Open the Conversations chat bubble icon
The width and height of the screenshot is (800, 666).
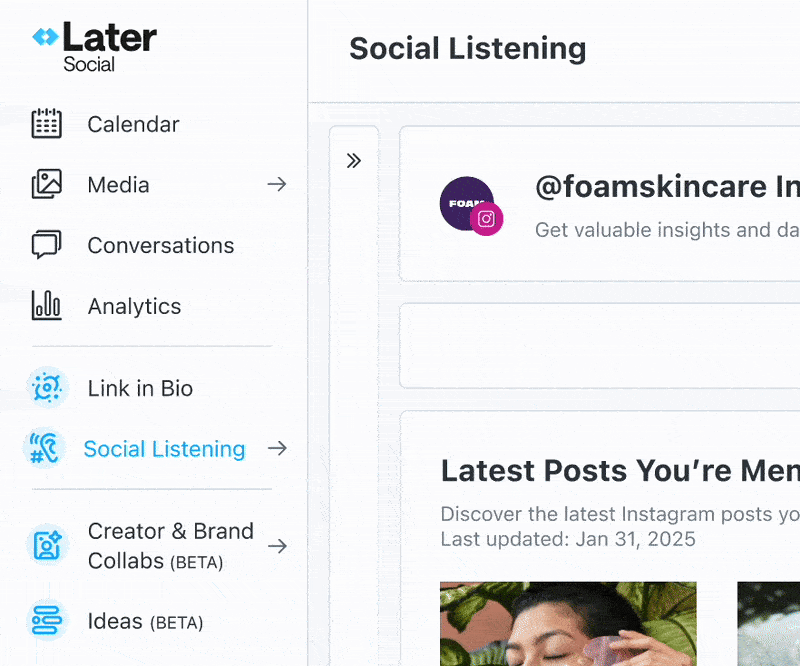click(x=46, y=244)
